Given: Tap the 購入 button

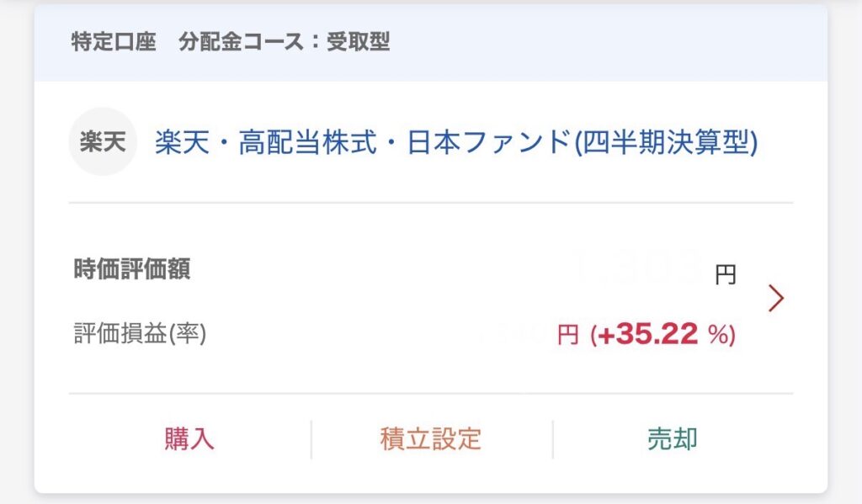Looking at the screenshot, I should [189, 438].
